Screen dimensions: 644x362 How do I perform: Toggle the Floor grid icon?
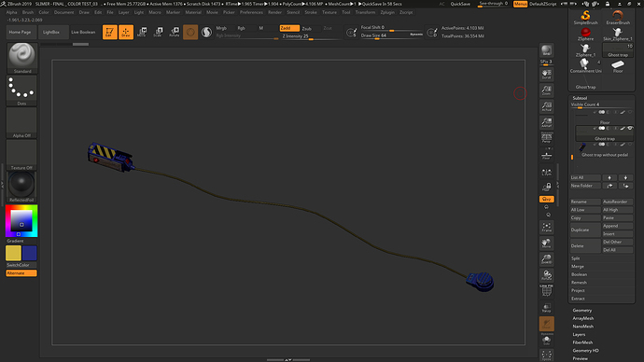(x=546, y=156)
